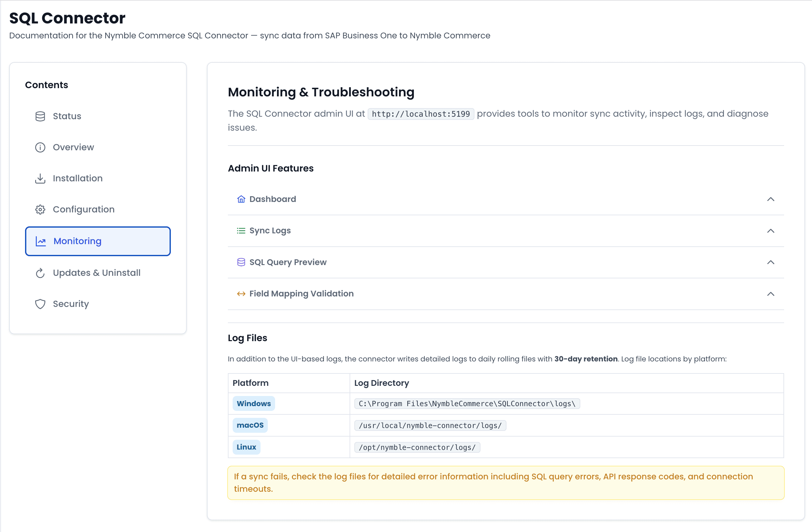This screenshot has height=532, width=812.
Task: Click the Updates & Uninstall refresh icon
Action: 40,273
